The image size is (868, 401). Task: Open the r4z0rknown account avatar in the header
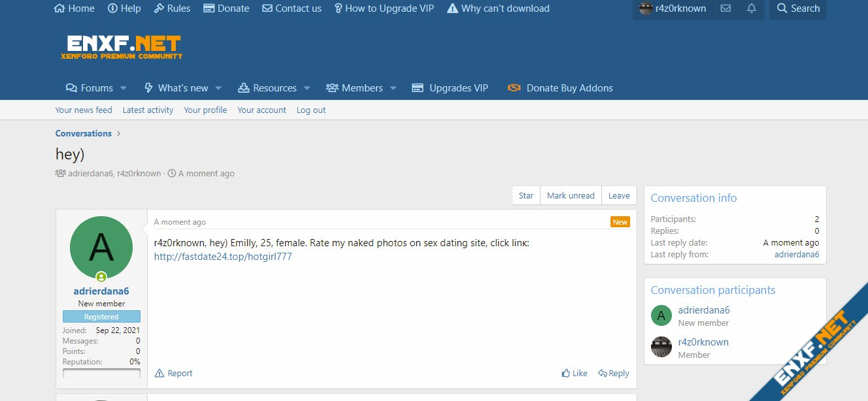[x=645, y=8]
